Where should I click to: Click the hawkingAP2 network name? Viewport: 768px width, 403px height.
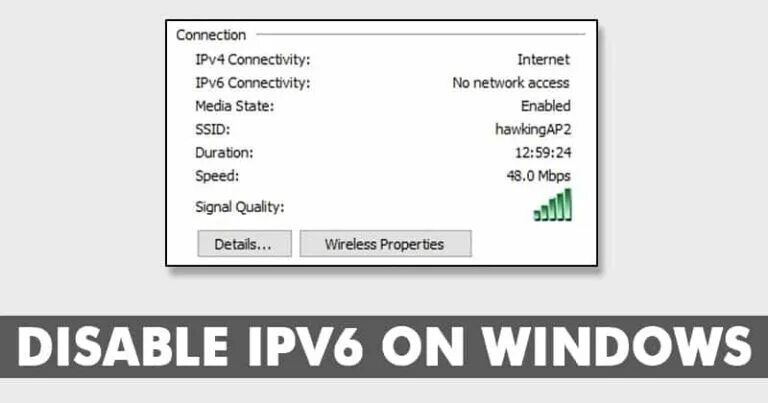[533, 129]
